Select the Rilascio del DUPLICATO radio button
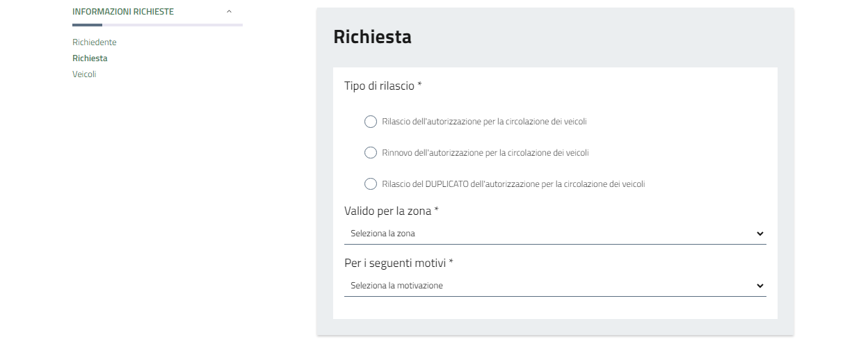The height and width of the screenshot is (351, 868). coord(371,184)
